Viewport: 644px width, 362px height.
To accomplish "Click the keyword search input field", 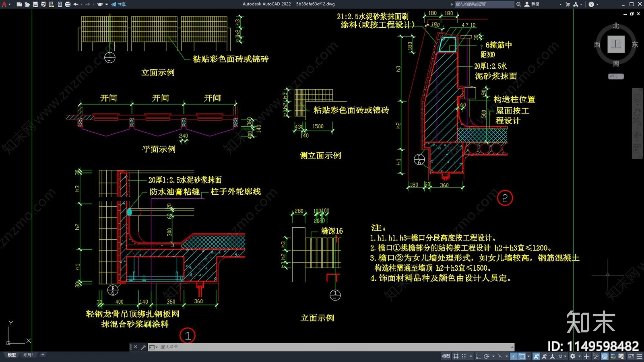I will pos(484,4).
